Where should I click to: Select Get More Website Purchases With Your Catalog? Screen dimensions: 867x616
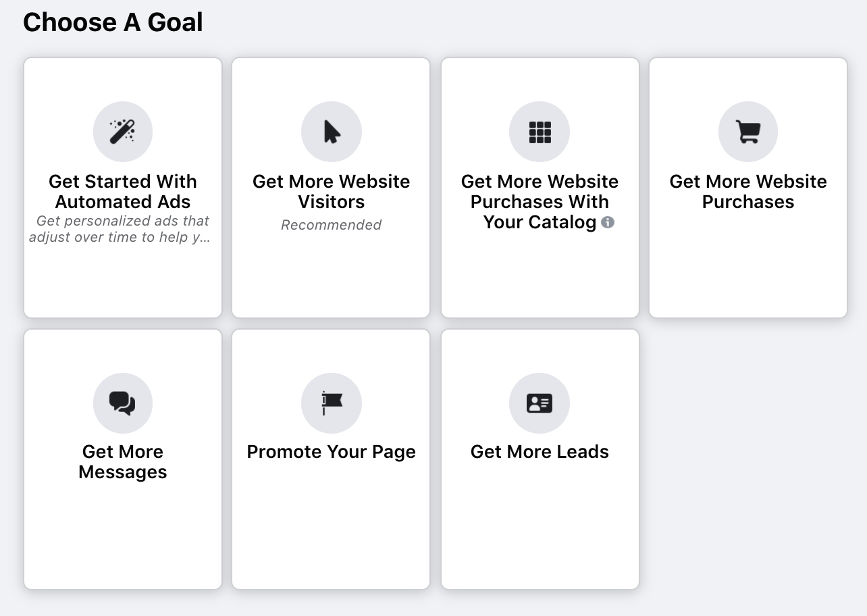click(x=540, y=201)
